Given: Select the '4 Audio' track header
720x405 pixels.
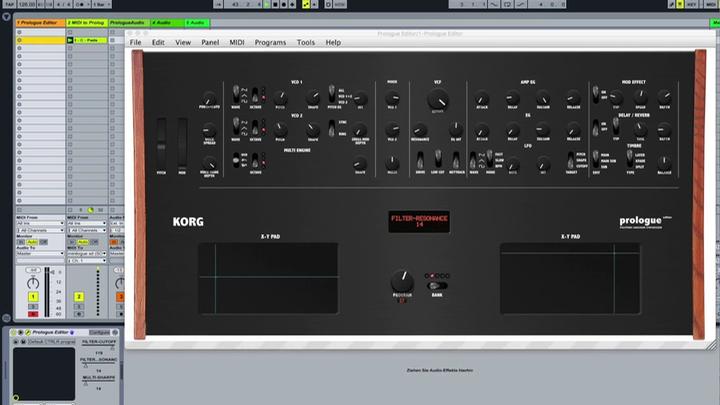Looking at the screenshot, I should pyautogui.click(x=167, y=22).
